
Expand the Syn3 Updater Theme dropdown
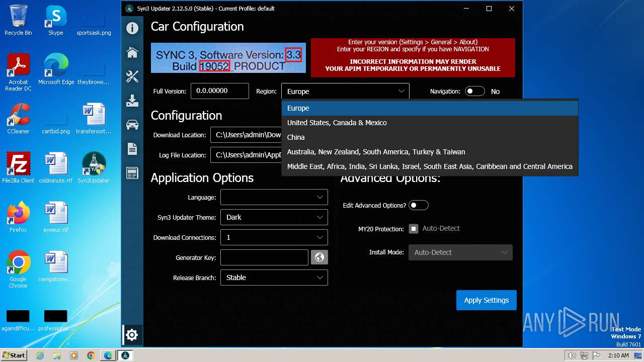click(274, 217)
